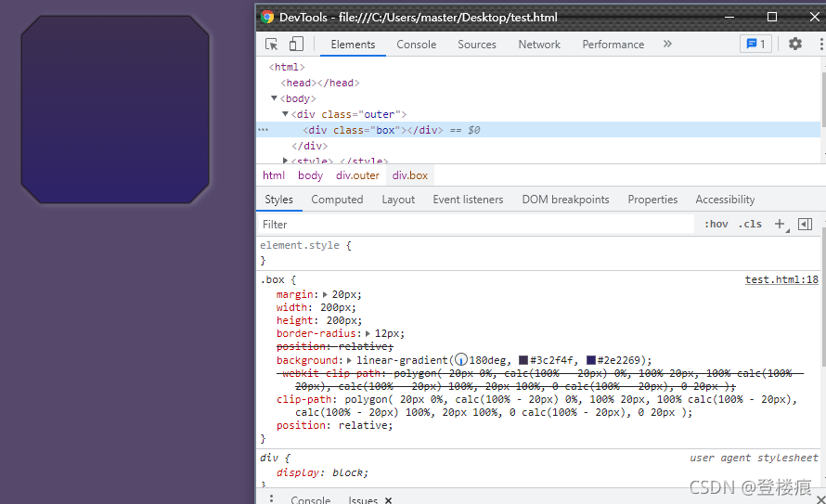Click the purple octagonal box on the page
This screenshot has height=504, width=826.
coord(115,109)
